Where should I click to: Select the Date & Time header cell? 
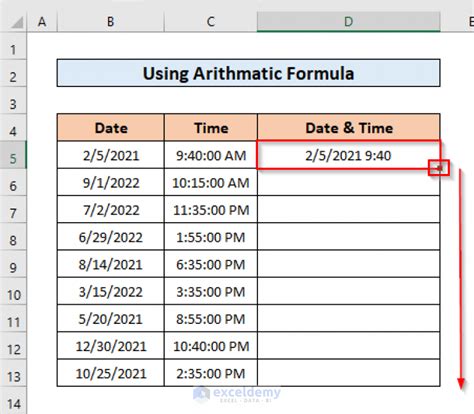click(x=349, y=128)
